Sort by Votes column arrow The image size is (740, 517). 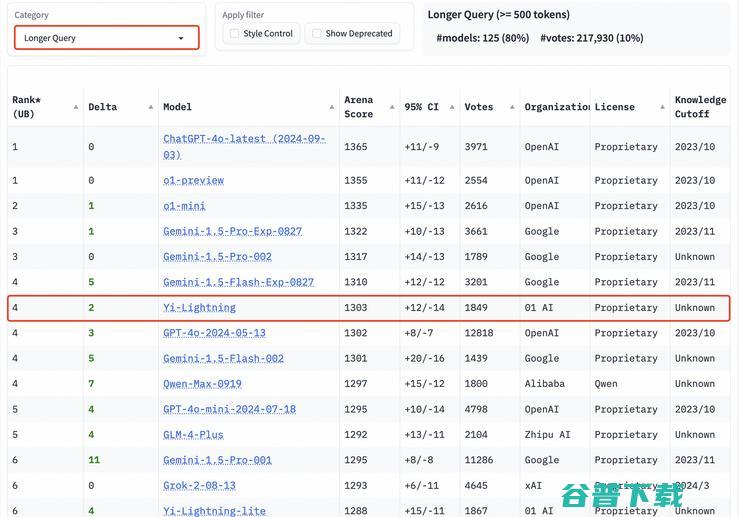[x=512, y=107]
